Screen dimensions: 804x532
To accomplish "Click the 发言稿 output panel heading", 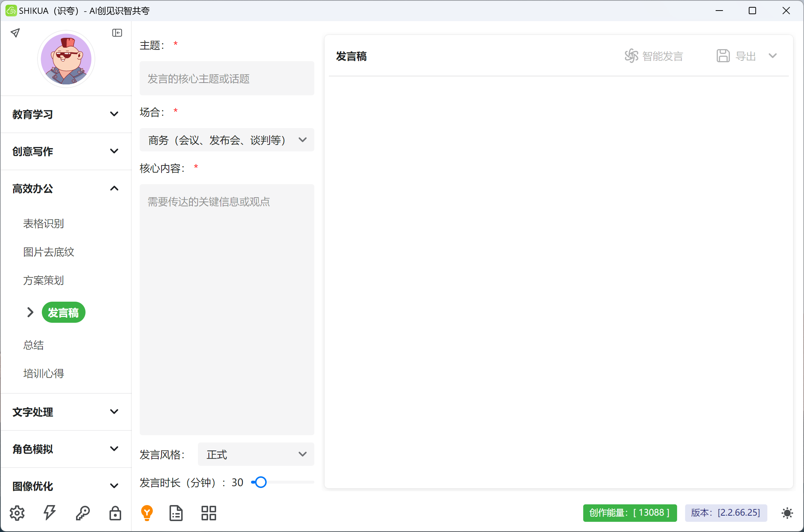I will click(351, 56).
